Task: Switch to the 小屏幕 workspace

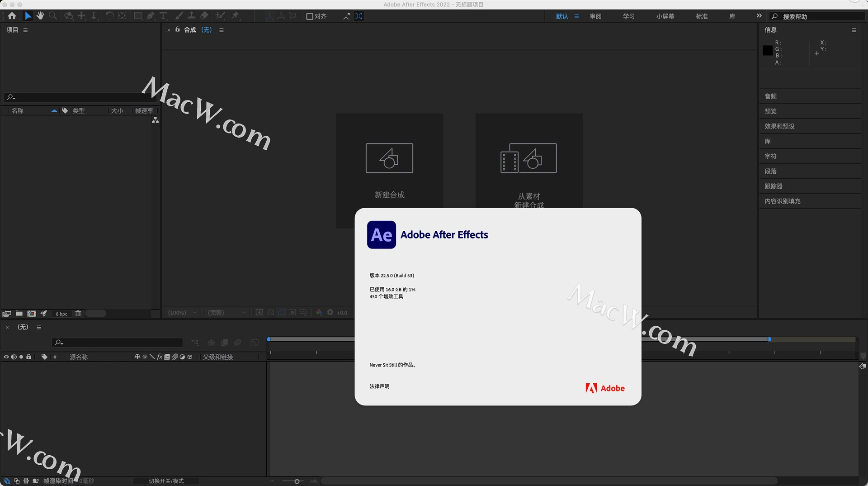Action: 665,16
